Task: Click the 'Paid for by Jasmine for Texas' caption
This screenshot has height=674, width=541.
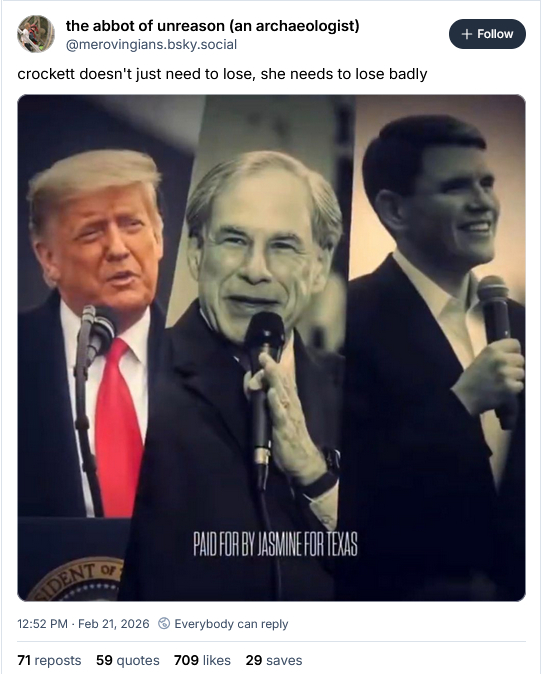Action: [x=275, y=544]
